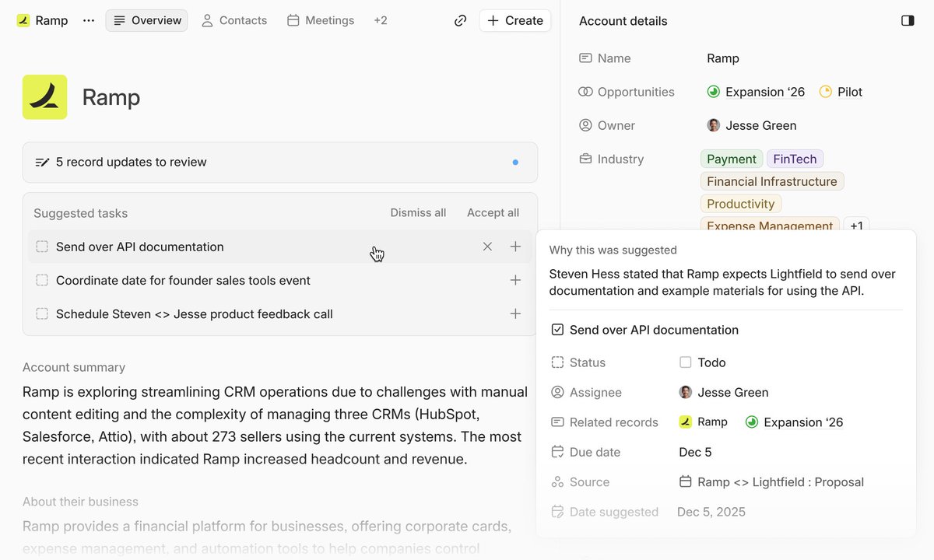934x560 pixels.
Task: Click the Account details panel title
Action: (623, 21)
